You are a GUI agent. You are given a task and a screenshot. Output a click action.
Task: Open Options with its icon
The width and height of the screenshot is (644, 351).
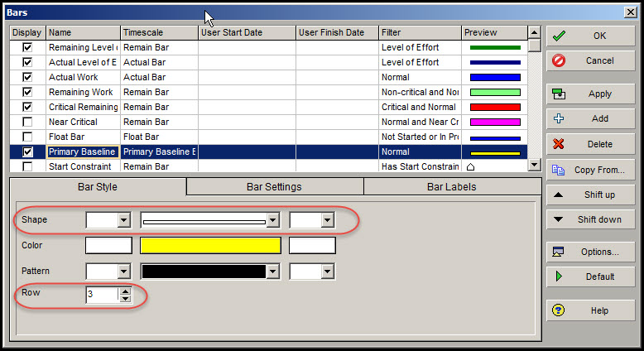tap(559, 252)
